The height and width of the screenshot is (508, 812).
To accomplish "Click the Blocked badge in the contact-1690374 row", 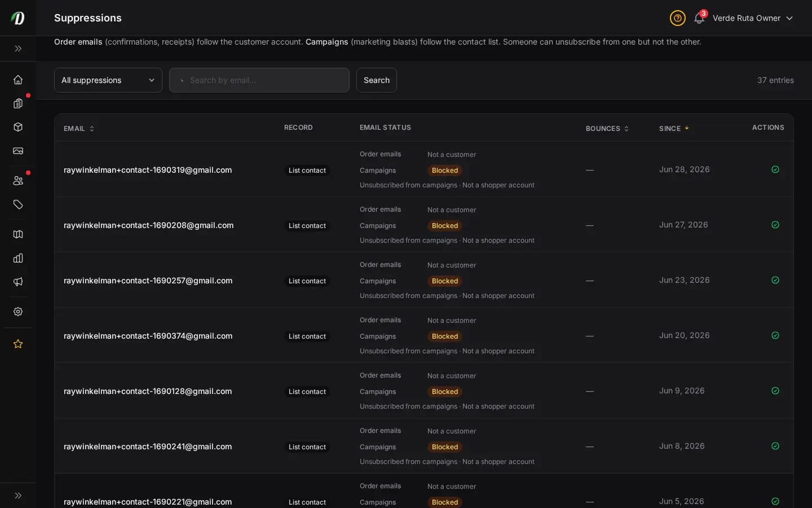I will 445,336.
